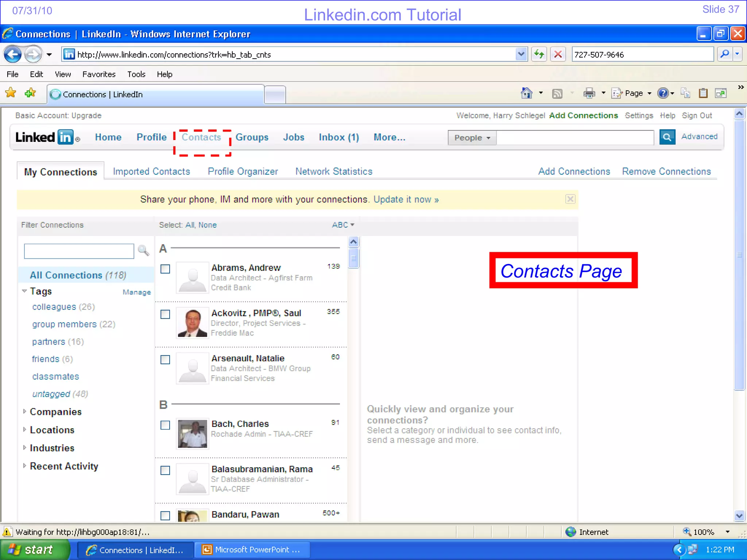Screen dimensions: 747x560
Task: Open the Inbox (1) navigation link
Action: click(339, 137)
